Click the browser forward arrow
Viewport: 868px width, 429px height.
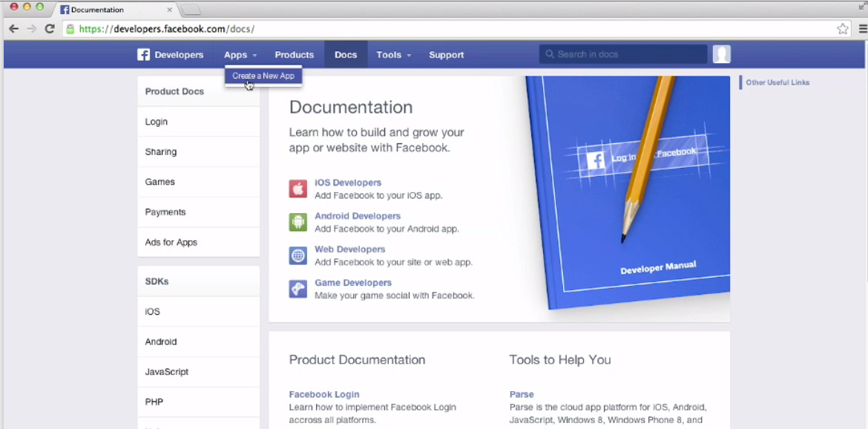tap(32, 29)
